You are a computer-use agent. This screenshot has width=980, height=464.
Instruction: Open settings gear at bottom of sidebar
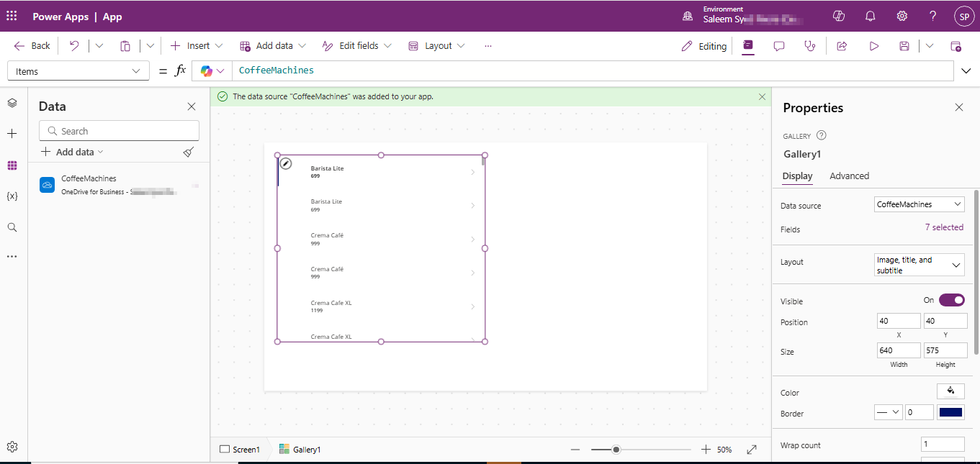pos(12,447)
